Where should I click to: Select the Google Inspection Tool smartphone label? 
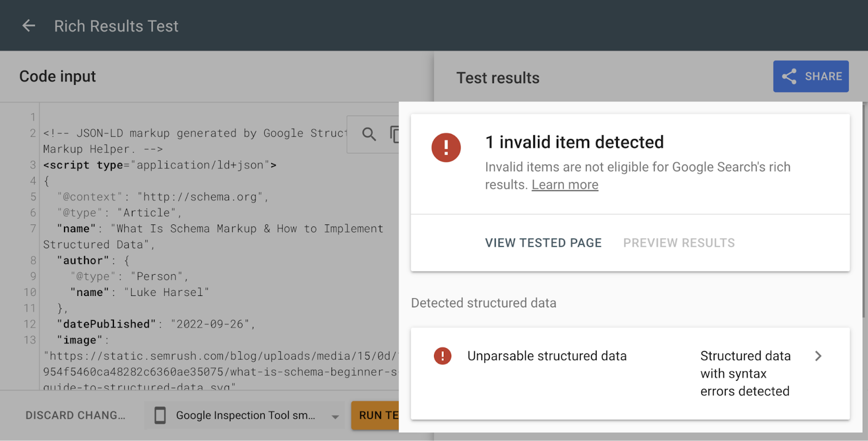point(245,415)
